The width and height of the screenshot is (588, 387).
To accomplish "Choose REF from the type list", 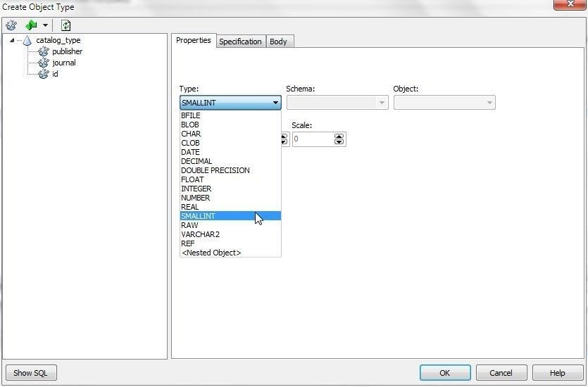I will [230, 243].
